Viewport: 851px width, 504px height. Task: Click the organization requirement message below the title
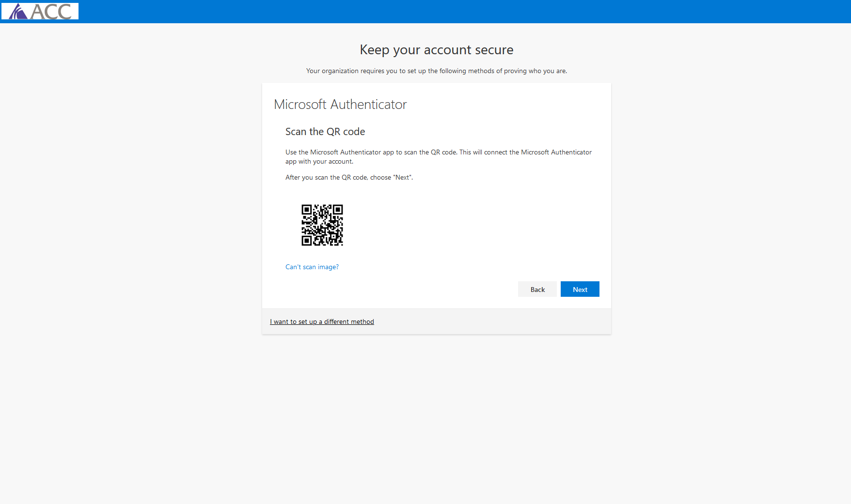(x=436, y=71)
